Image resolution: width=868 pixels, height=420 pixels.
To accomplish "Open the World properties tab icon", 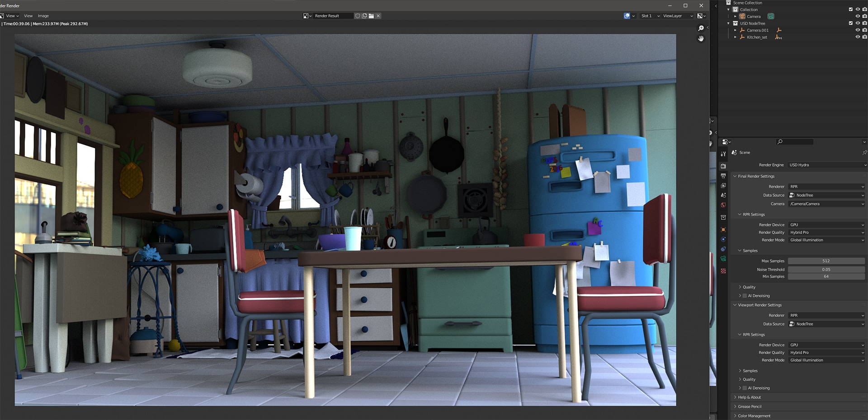I will [723, 205].
